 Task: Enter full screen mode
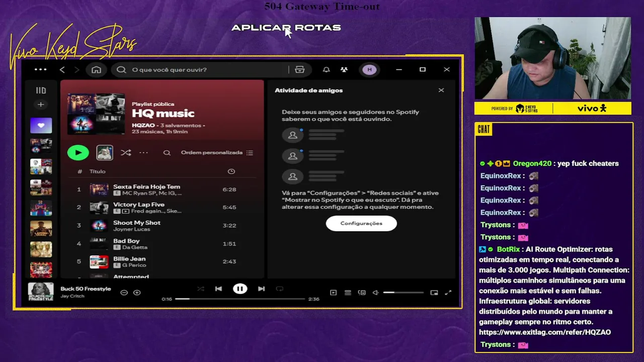coord(448,293)
